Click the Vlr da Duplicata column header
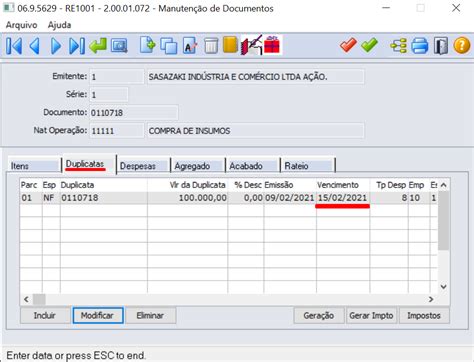Screen dimensions: 474x362 188,185
